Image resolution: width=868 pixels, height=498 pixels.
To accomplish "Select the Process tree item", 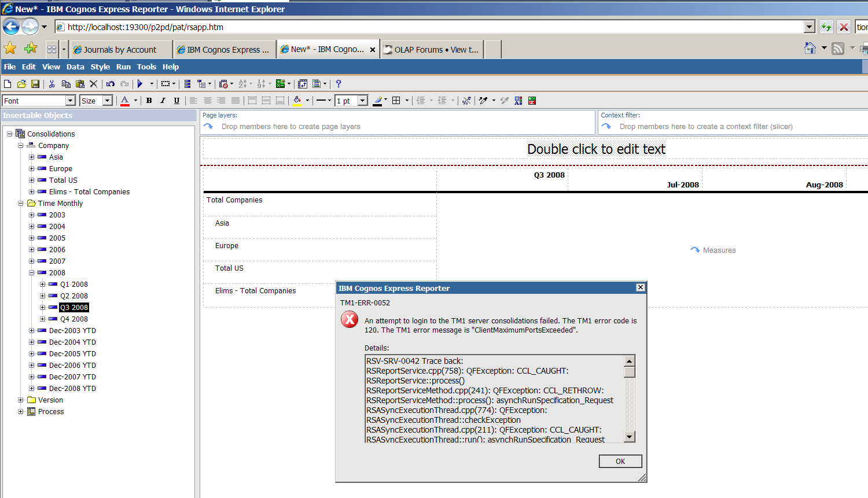I will pos(51,411).
